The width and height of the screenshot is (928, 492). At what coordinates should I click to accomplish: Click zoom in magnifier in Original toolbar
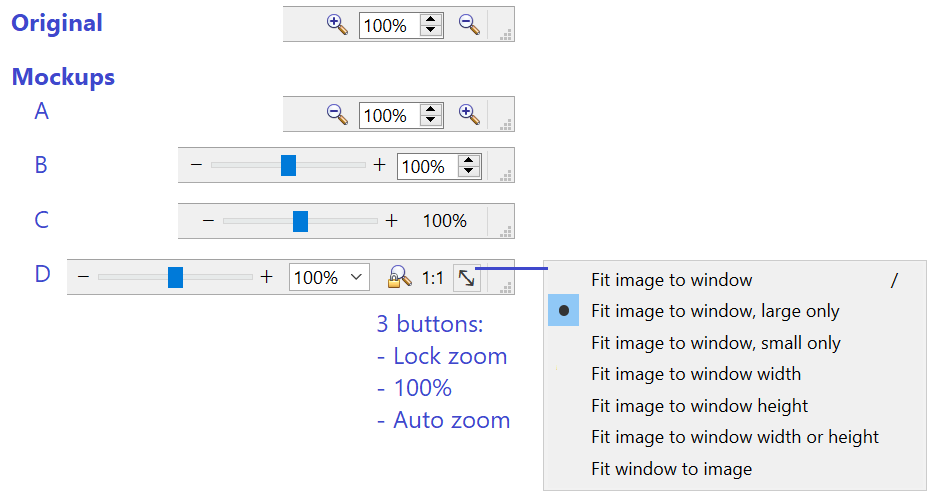click(x=337, y=24)
